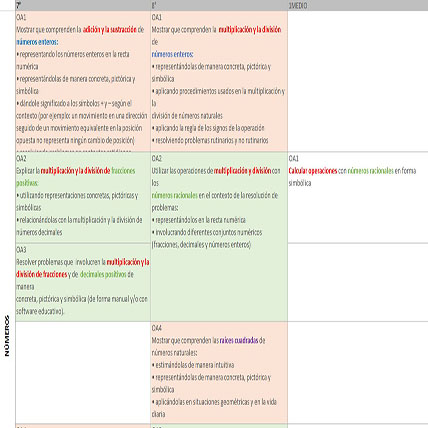The height and width of the screenshot is (428, 428).
Task: Select 8° OA1 multiplicación y división cell
Action: click(x=219, y=81)
